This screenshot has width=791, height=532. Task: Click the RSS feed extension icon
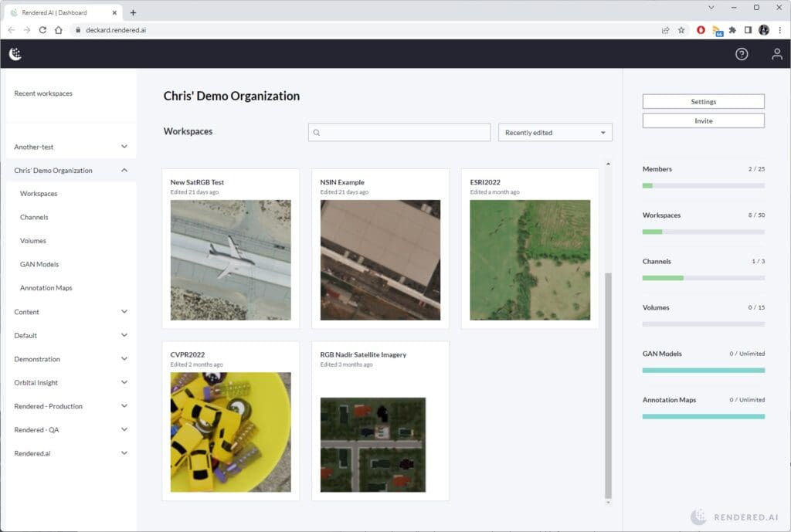tap(718, 31)
